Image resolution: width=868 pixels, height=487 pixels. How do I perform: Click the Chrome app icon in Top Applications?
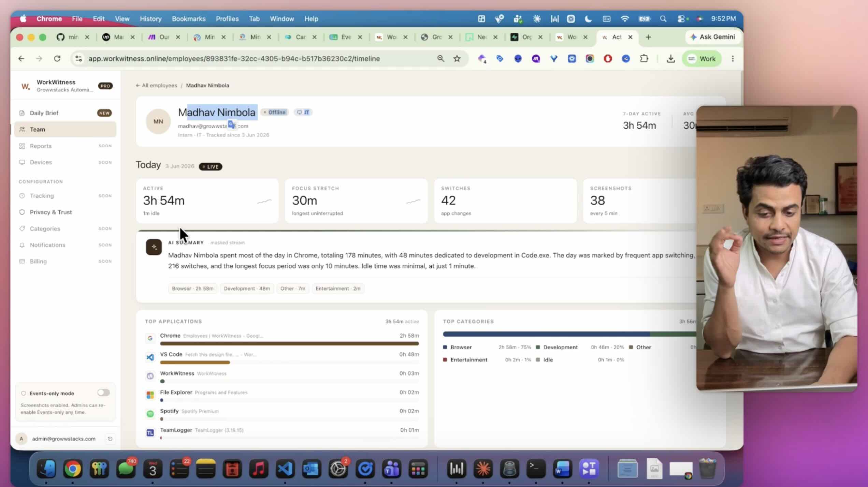pos(150,338)
